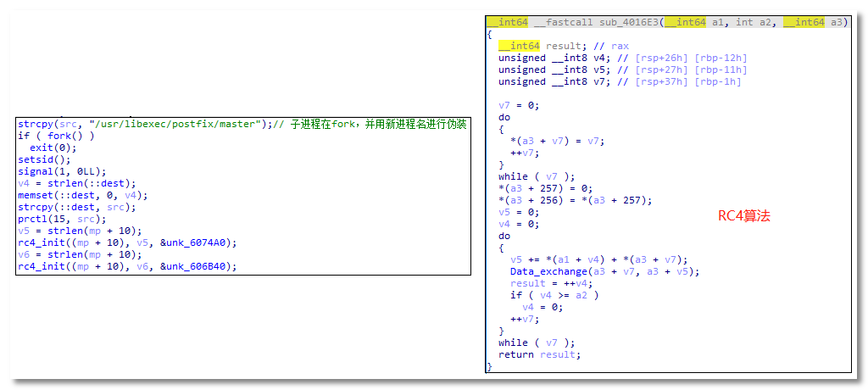Click the "v4 = strlen(::dest)" line

76,183
